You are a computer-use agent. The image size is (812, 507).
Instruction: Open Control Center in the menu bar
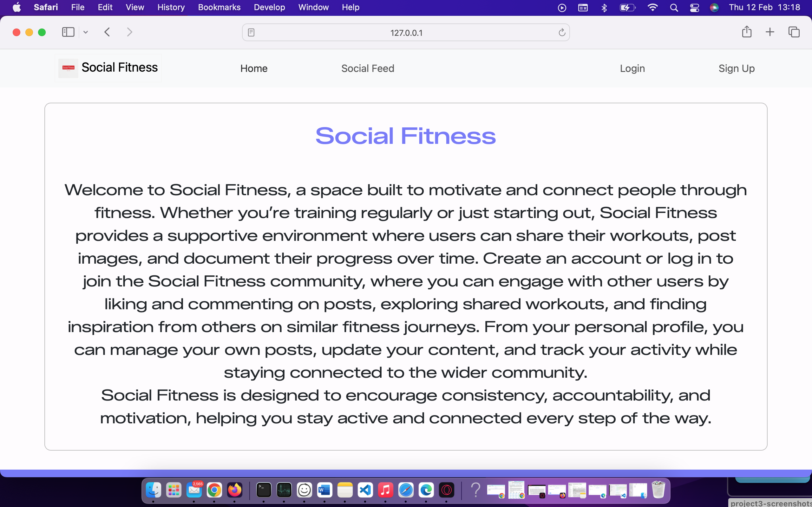tap(694, 7)
